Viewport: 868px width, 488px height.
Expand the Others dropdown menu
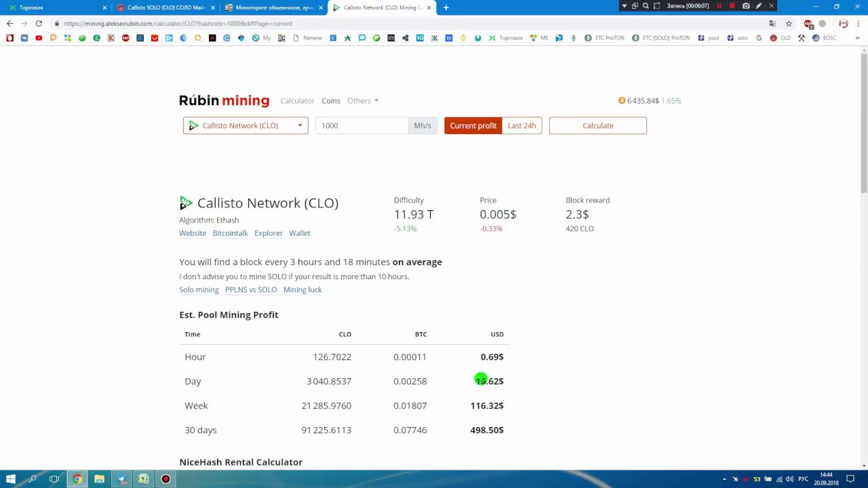click(x=363, y=100)
